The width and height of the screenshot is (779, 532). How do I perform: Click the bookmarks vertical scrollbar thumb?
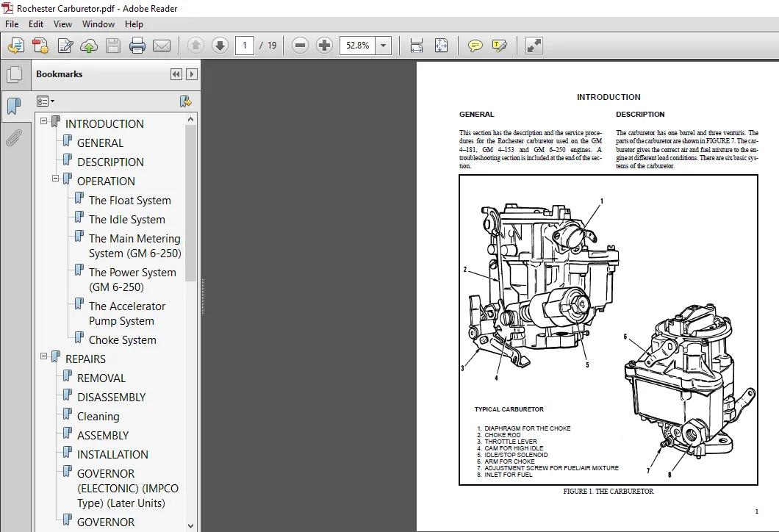(191, 204)
